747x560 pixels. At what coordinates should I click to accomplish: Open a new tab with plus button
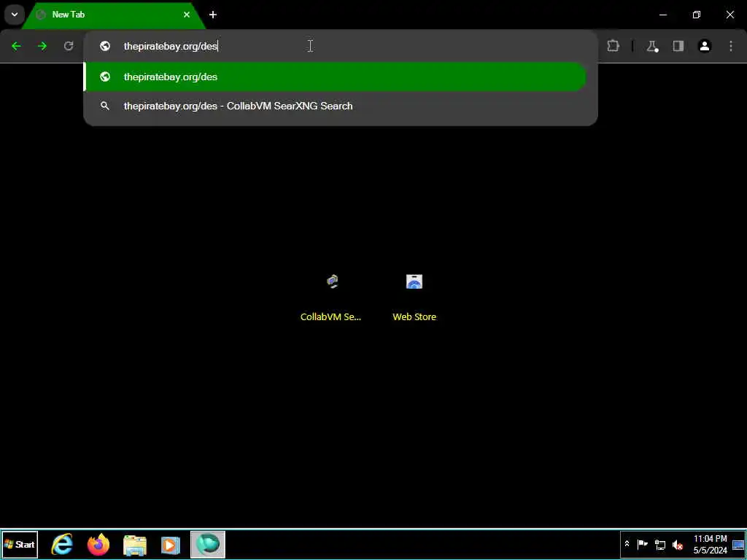(213, 15)
